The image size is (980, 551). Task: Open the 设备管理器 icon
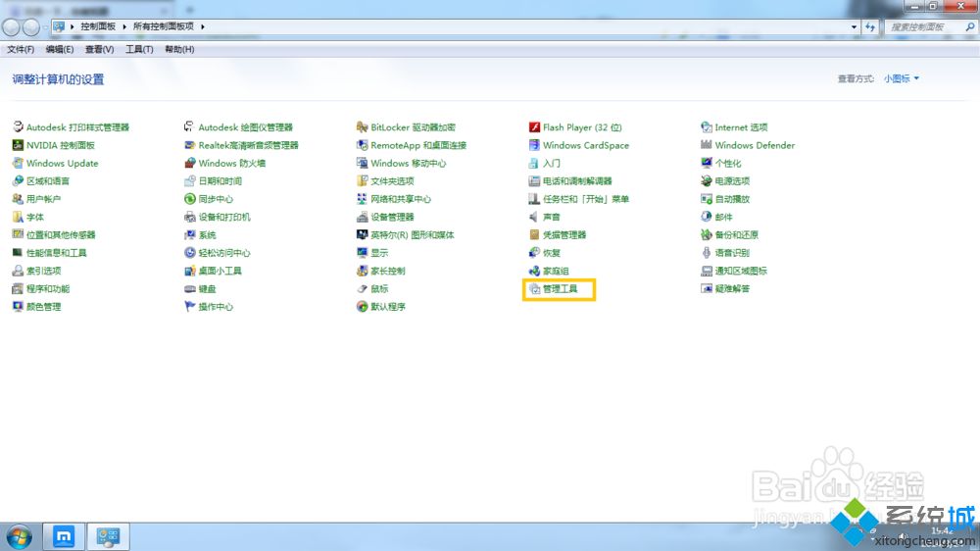point(362,217)
